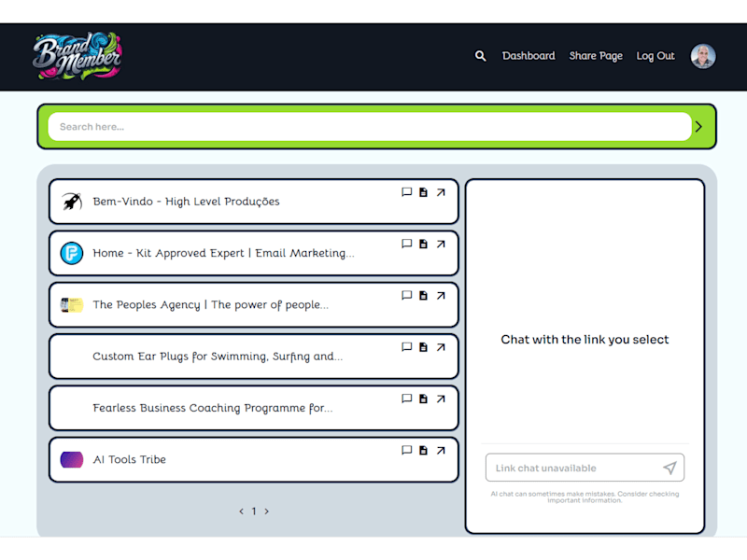
Task: Select page number 1
Action: click(254, 511)
